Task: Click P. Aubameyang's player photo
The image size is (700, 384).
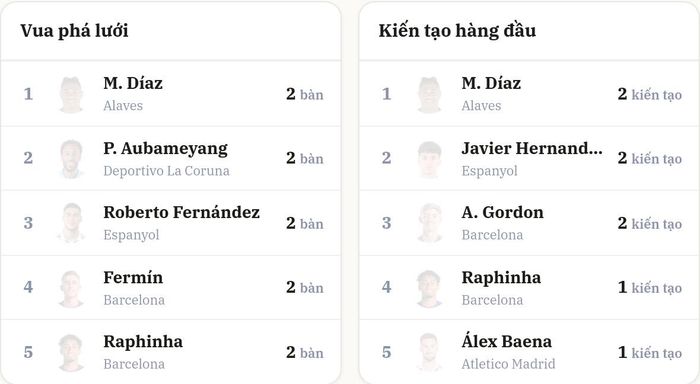Action: [x=71, y=159]
